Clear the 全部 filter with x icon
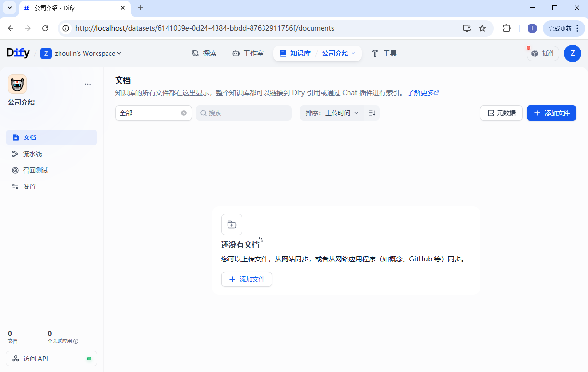Screen dimensions: 588x372 pos(184,113)
